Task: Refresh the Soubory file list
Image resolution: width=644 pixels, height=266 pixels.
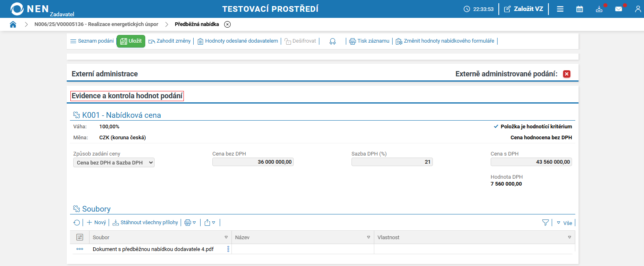Action: point(76,223)
